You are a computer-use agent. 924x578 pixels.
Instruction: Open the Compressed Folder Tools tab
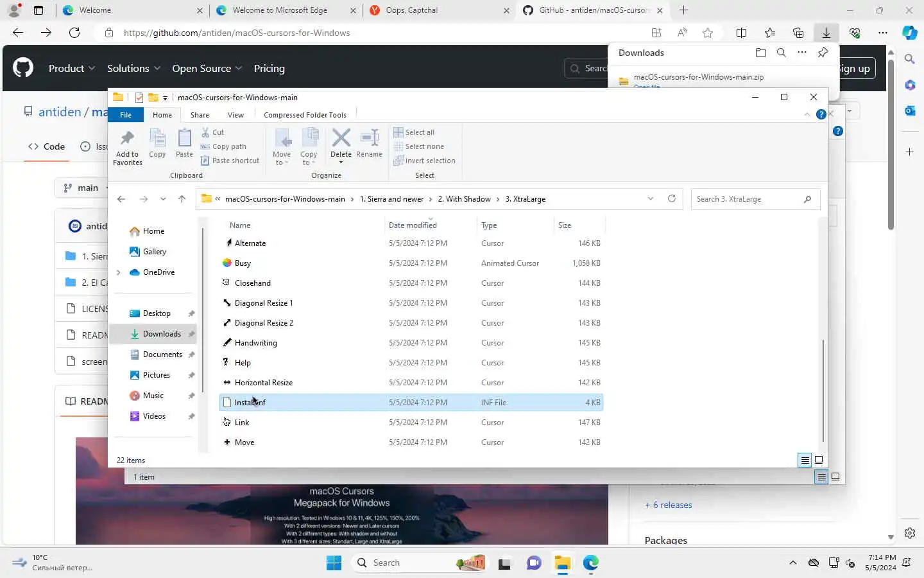pos(305,115)
